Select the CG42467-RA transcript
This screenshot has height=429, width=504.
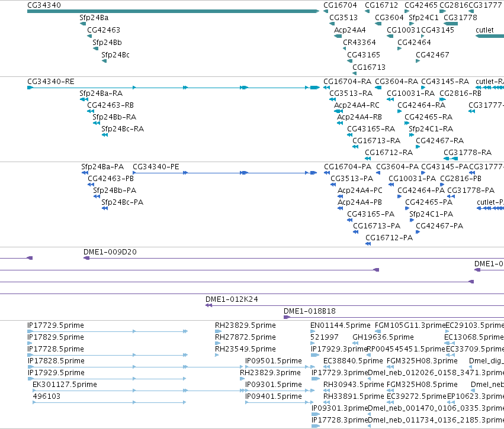(418, 147)
